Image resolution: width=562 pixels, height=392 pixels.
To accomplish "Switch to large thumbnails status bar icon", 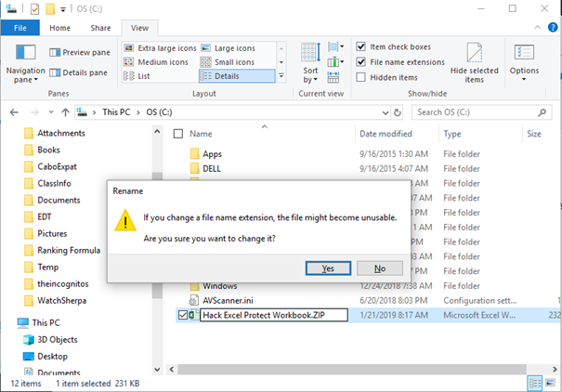I will [550, 383].
